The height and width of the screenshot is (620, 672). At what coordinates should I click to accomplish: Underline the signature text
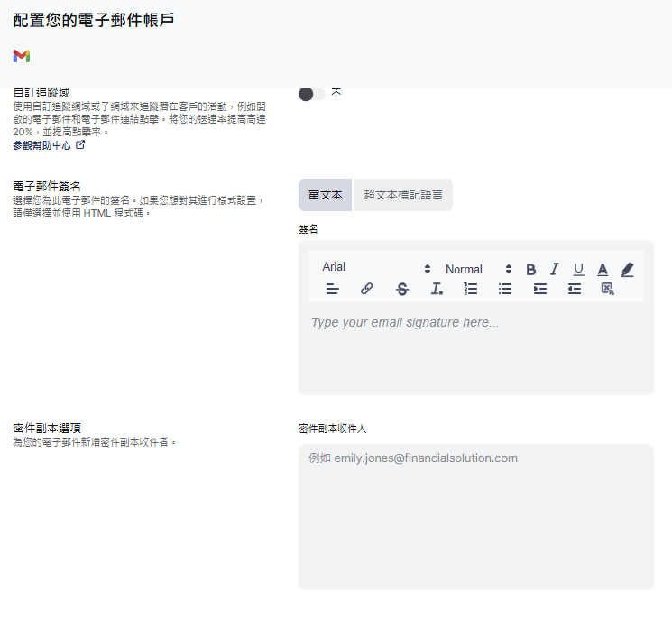click(579, 269)
